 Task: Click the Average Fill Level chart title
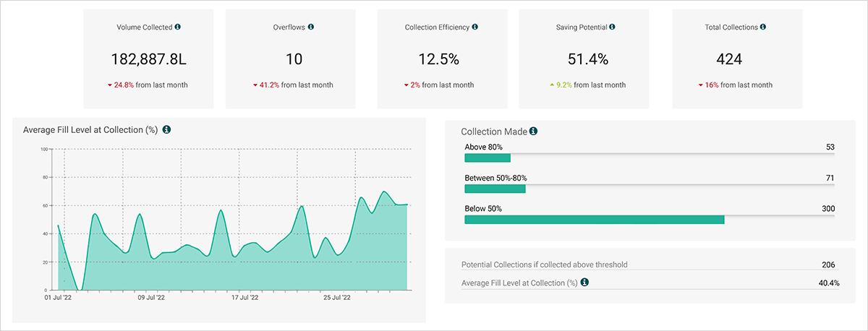pyautogui.click(x=90, y=130)
